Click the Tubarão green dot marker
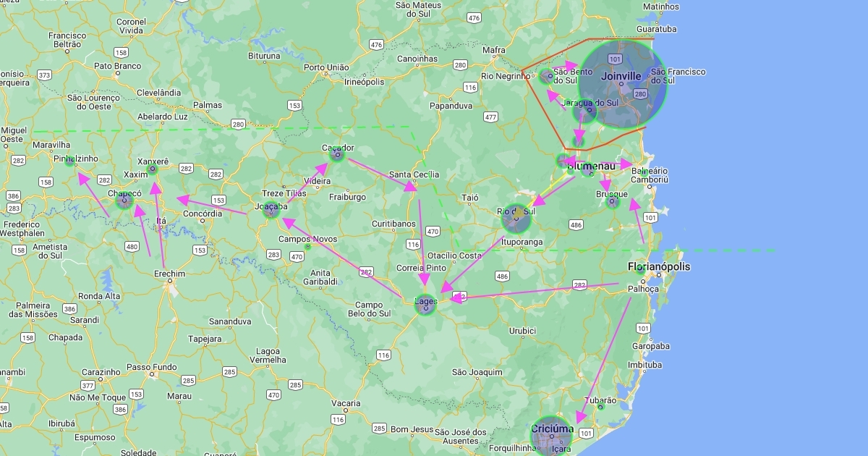The image size is (868, 456). point(600,407)
